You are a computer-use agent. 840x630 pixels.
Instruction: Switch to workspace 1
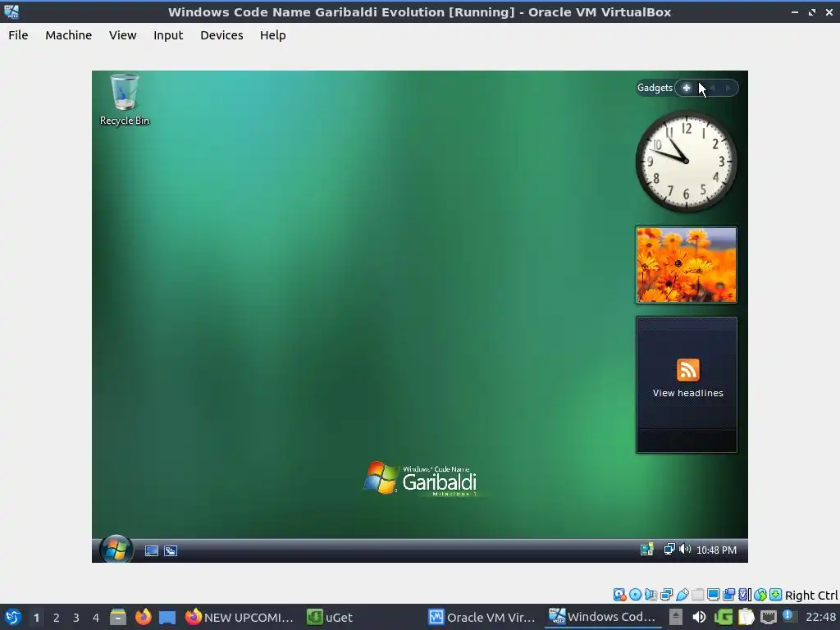(x=36, y=618)
